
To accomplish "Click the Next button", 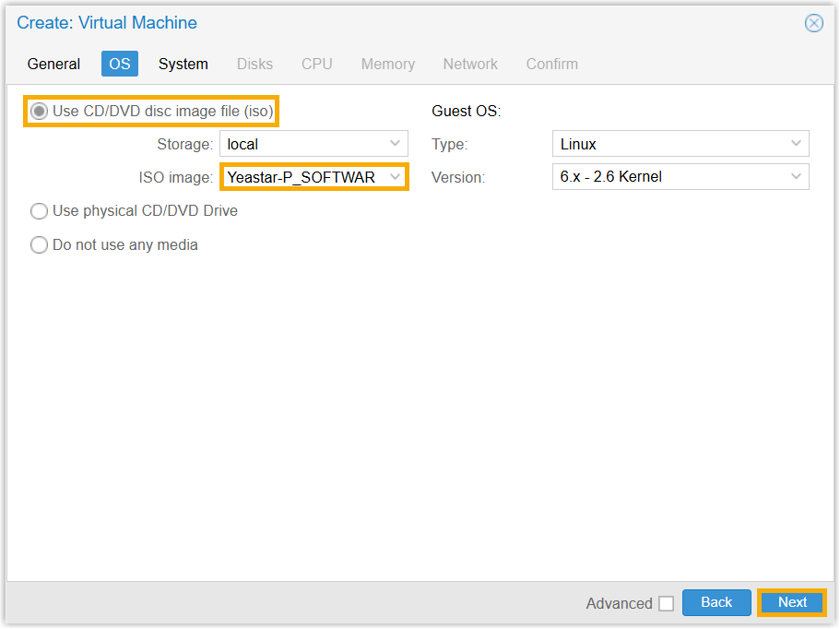I will (792, 603).
